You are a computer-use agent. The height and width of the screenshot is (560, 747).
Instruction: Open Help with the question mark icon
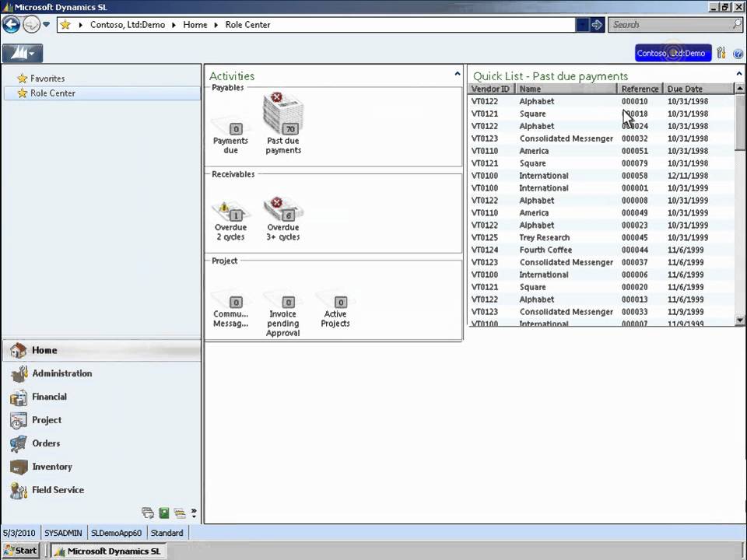coord(738,54)
